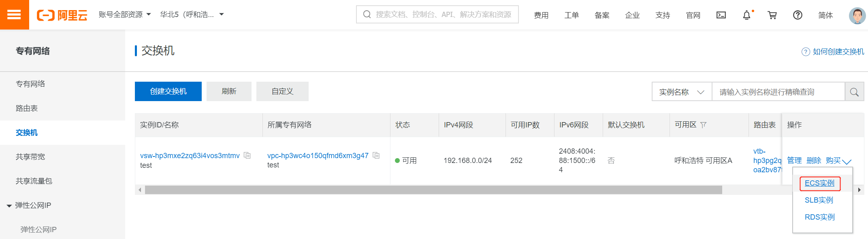Focus the 请输入实例名称 search field
This screenshot has height=239, width=868.
pyautogui.click(x=778, y=92)
